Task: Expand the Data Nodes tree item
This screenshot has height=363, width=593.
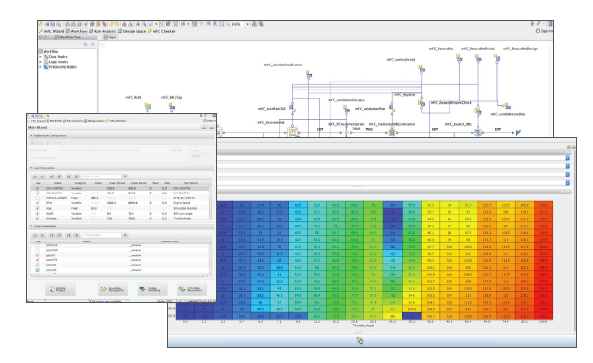Action: [x=40, y=57]
